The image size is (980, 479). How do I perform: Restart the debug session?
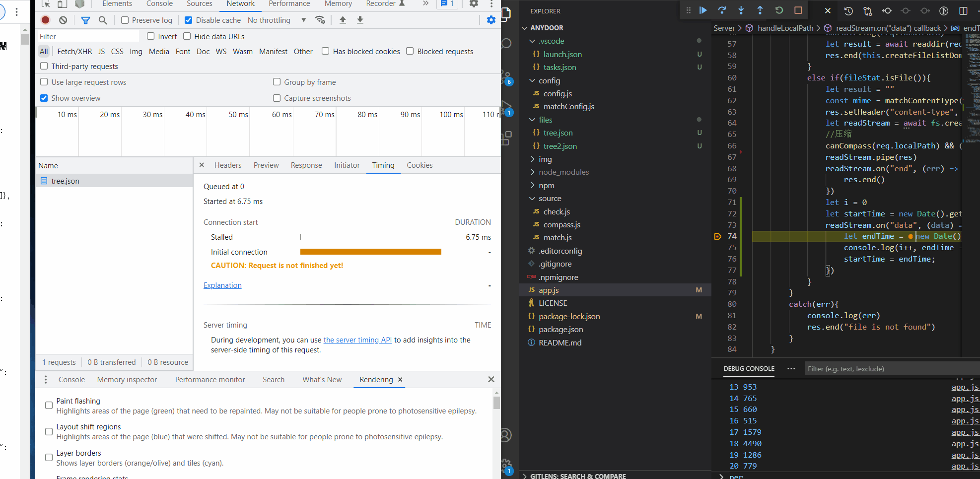(x=779, y=10)
